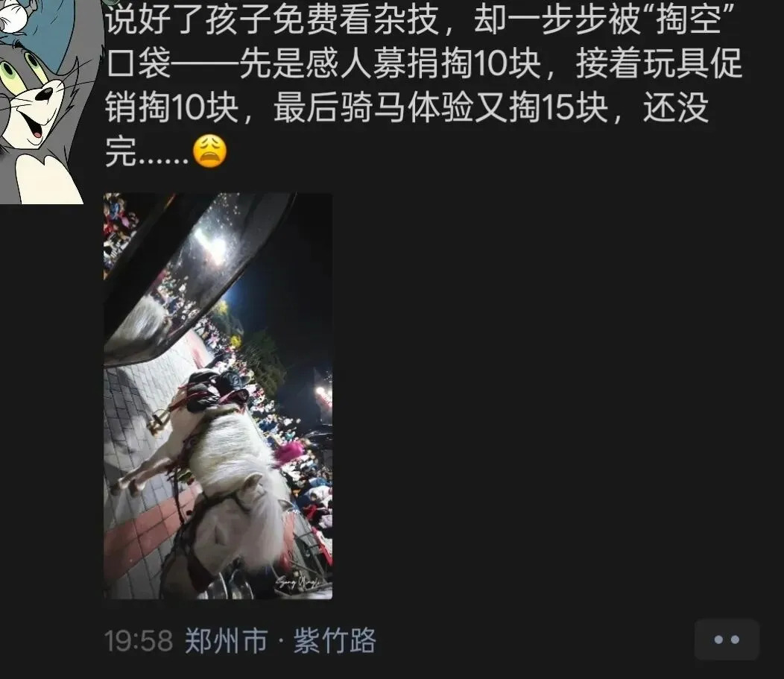Screen dimensions: 784x679
Task: Tap the city name 郑州市
Action: (x=226, y=640)
